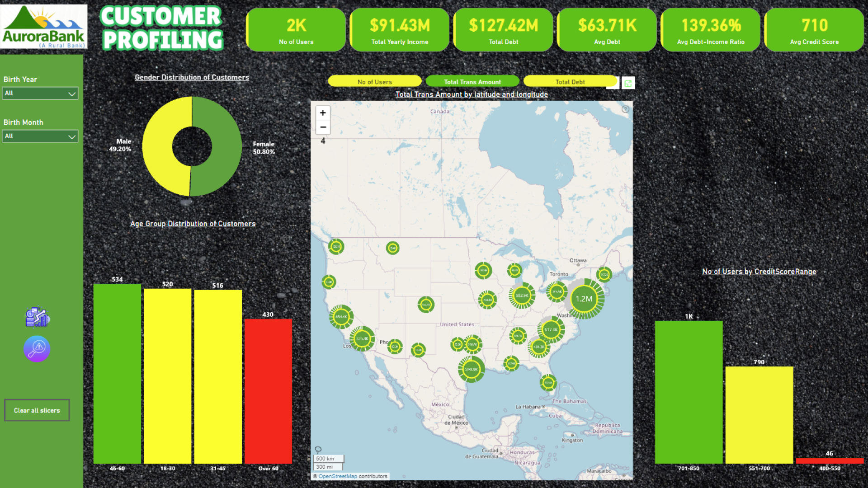Select the 404.3K map cluster bubble

(x=538, y=347)
